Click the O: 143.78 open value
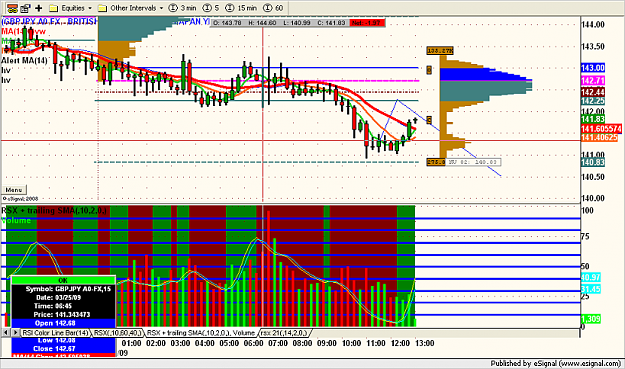Screen dimensions: 625x369 click(x=227, y=23)
